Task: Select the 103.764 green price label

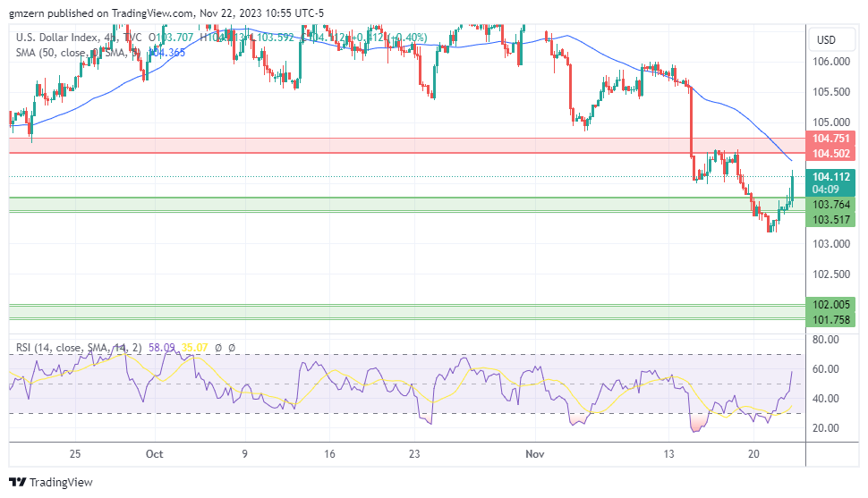Action: (x=831, y=205)
